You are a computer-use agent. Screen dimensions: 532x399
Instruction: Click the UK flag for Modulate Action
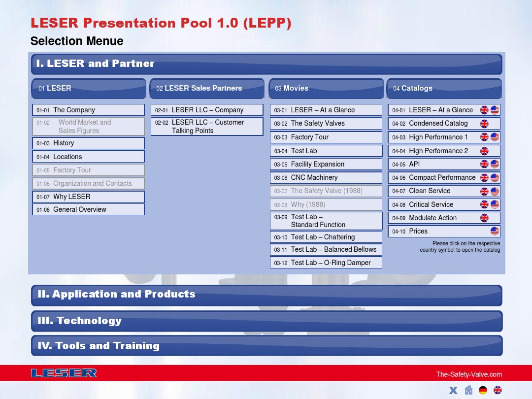[484, 218]
